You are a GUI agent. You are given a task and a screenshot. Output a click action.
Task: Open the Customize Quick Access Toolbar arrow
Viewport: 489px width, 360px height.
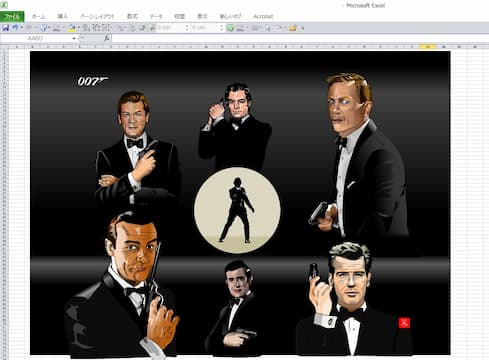coord(303,28)
